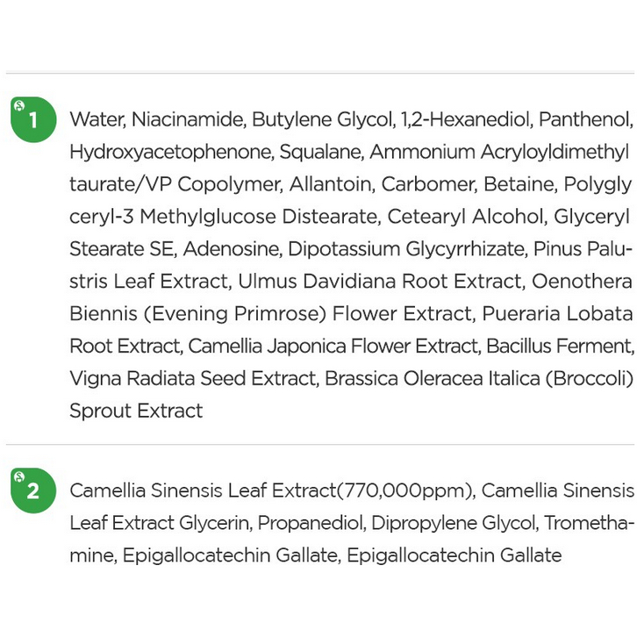Click Ulmus Davidiana Root Extract
The image size is (644, 644).
(x=382, y=282)
